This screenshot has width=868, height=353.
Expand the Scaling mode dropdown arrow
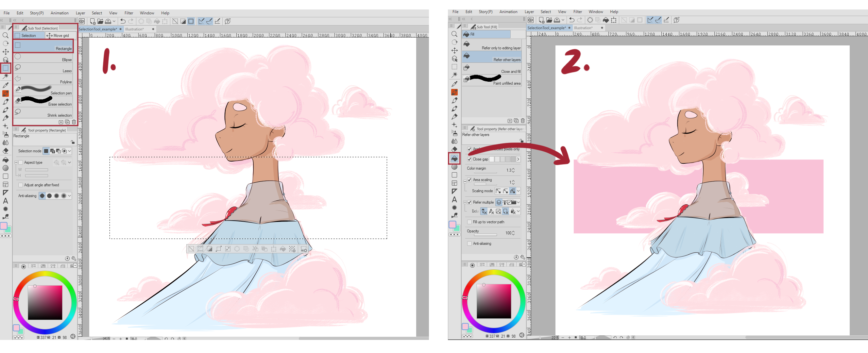pyautogui.click(x=518, y=191)
